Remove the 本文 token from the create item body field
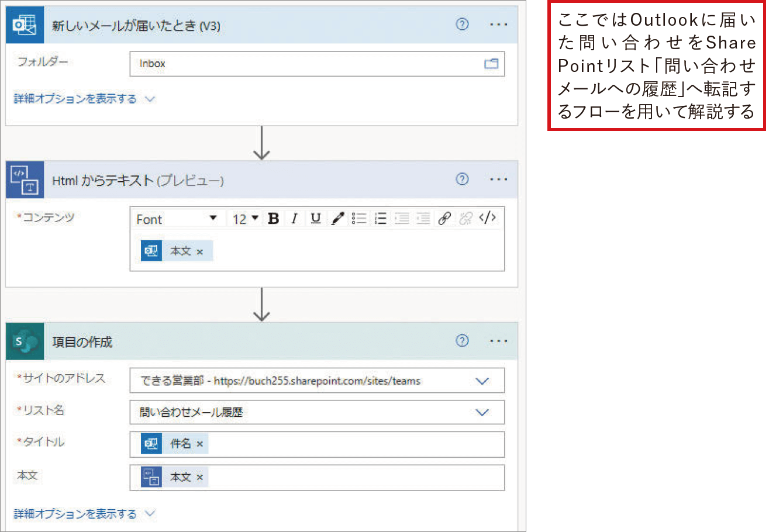Screen dimensions: 769x532 [200, 478]
